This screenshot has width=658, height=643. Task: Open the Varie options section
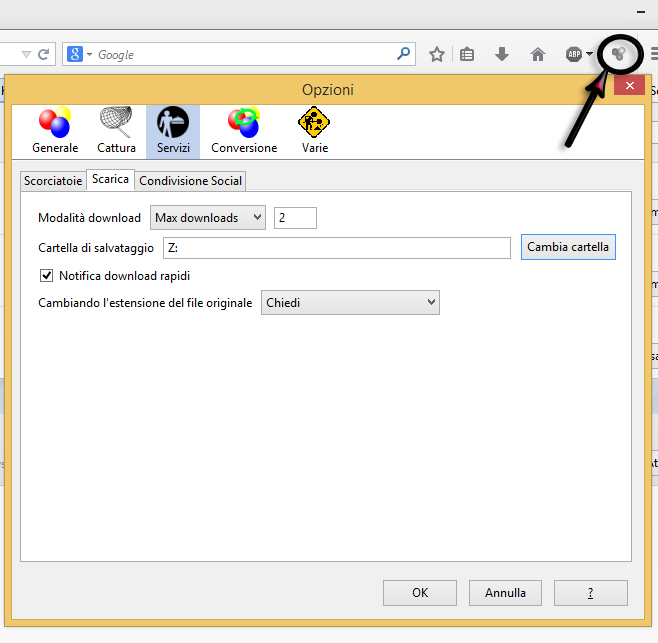(314, 131)
